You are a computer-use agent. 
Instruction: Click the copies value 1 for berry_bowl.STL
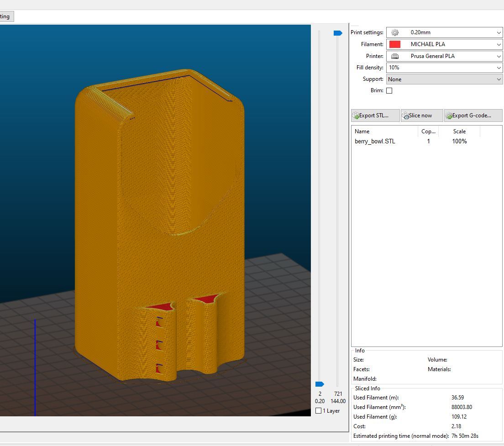click(429, 142)
